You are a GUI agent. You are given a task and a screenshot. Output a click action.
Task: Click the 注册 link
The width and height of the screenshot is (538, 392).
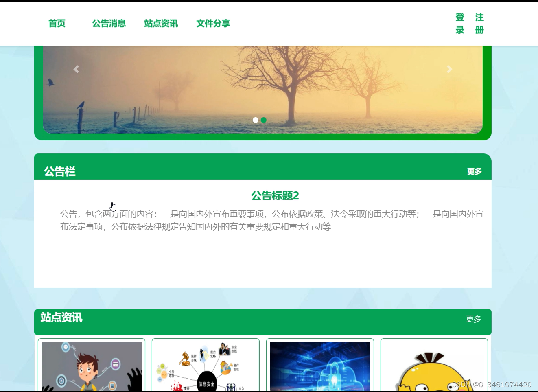pyautogui.click(x=479, y=24)
